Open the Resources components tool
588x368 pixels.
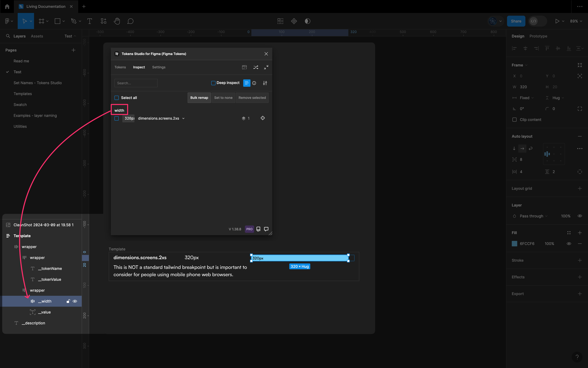tap(103, 21)
